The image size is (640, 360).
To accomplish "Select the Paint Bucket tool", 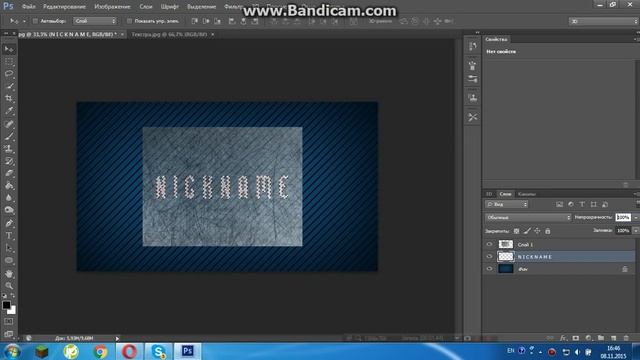I will tap(9, 185).
